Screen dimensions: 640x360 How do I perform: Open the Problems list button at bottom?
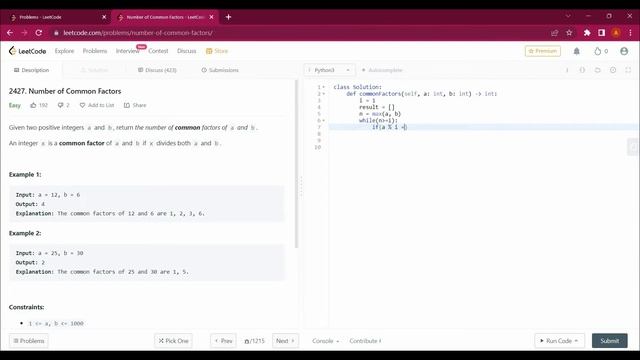29,341
